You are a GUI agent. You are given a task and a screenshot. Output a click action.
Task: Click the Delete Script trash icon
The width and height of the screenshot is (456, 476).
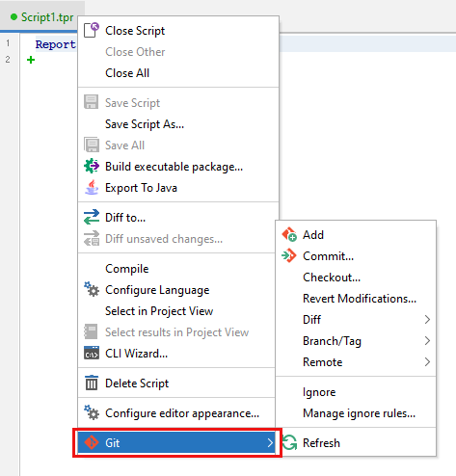pyautogui.click(x=92, y=383)
